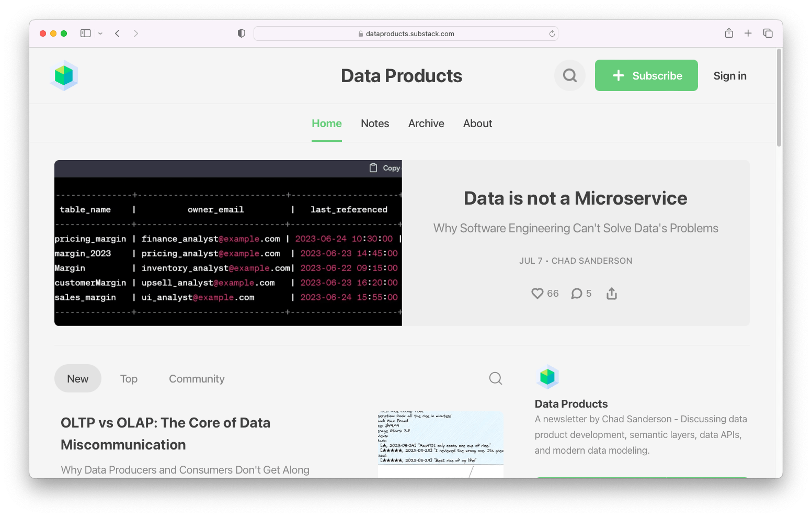
Task: Share the featured post with share icon
Action: click(612, 294)
